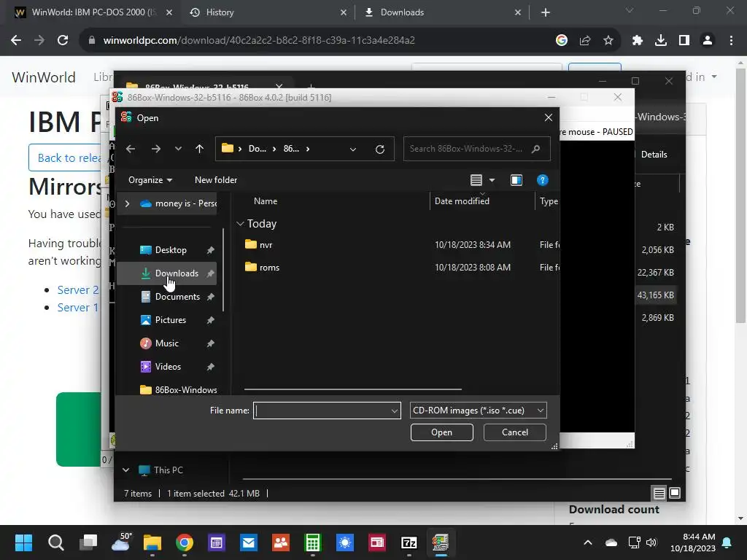747x560 pixels.
Task: Click the pin icon next to Music
Action: click(x=211, y=343)
